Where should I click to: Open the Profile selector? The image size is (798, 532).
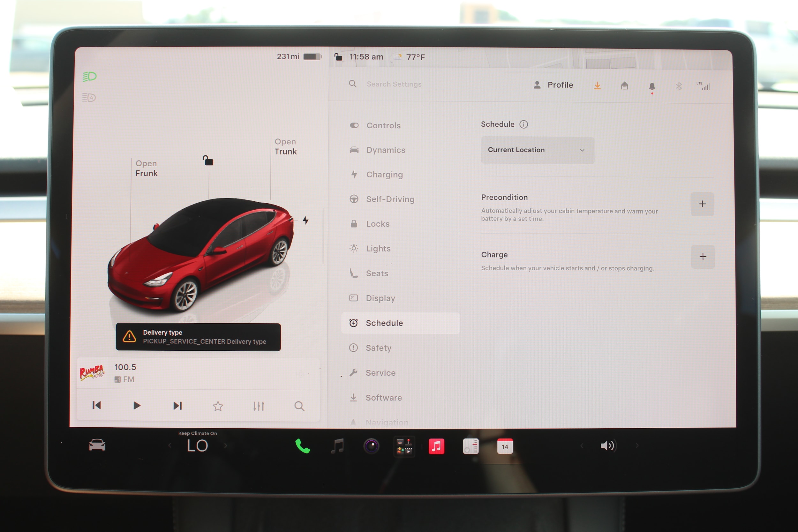(553, 85)
